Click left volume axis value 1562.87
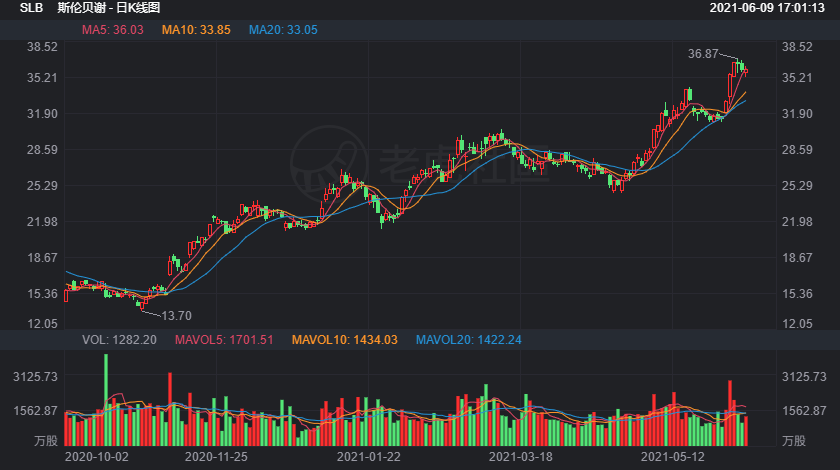The width and height of the screenshot is (840, 470). pyautogui.click(x=35, y=411)
